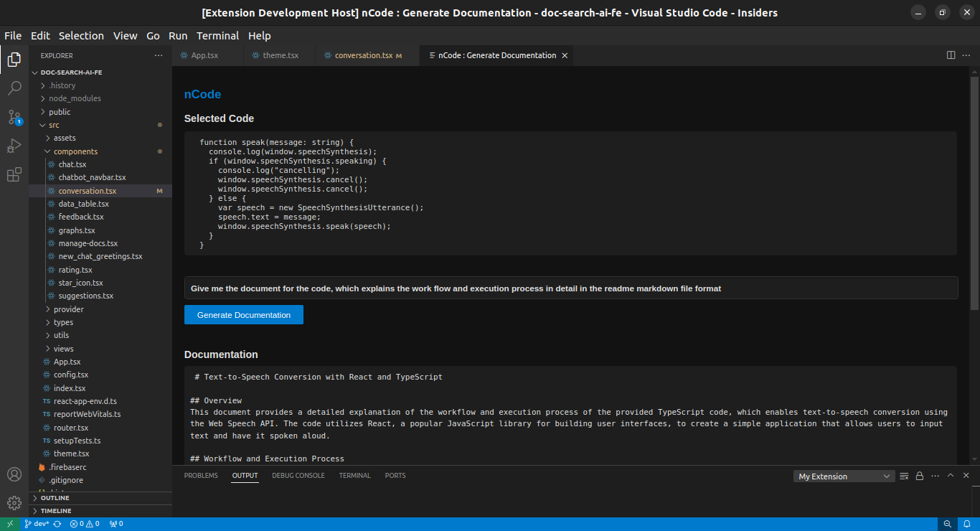Image resolution: width=980 pixels, height=531 pixels.
Task: Expand the OUTLINE section
Action: 55,498
